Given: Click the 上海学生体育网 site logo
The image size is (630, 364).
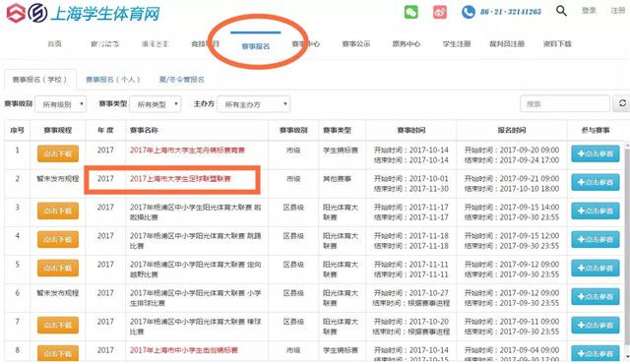Looking at the screenshot, I should click(x=83, y=13).
